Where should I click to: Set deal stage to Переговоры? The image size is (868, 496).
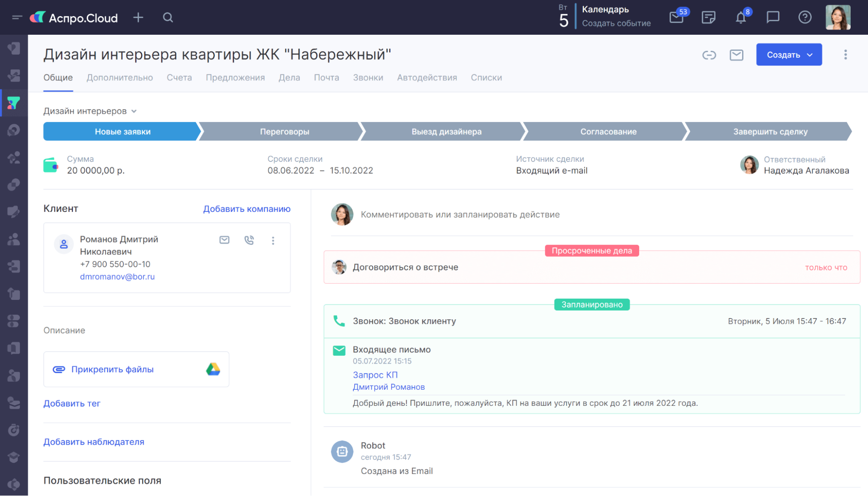[284, 131]
